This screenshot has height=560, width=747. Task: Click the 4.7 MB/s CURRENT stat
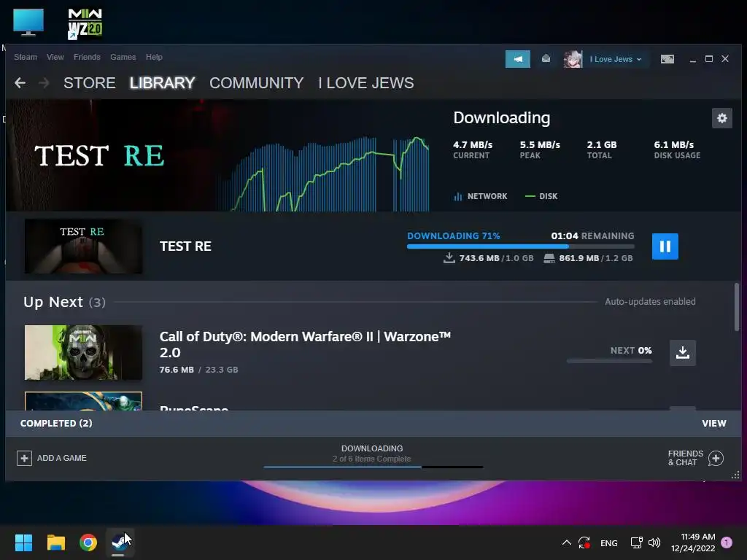(473, 149)
